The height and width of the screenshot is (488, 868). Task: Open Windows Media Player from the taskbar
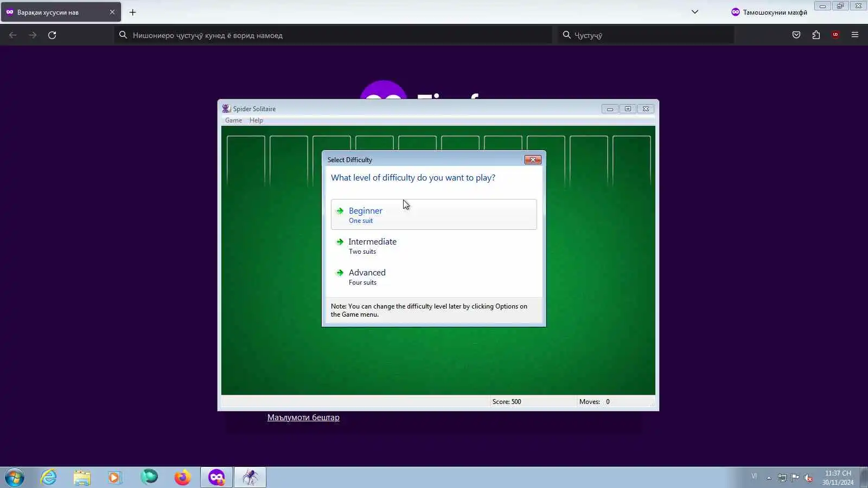114,477
